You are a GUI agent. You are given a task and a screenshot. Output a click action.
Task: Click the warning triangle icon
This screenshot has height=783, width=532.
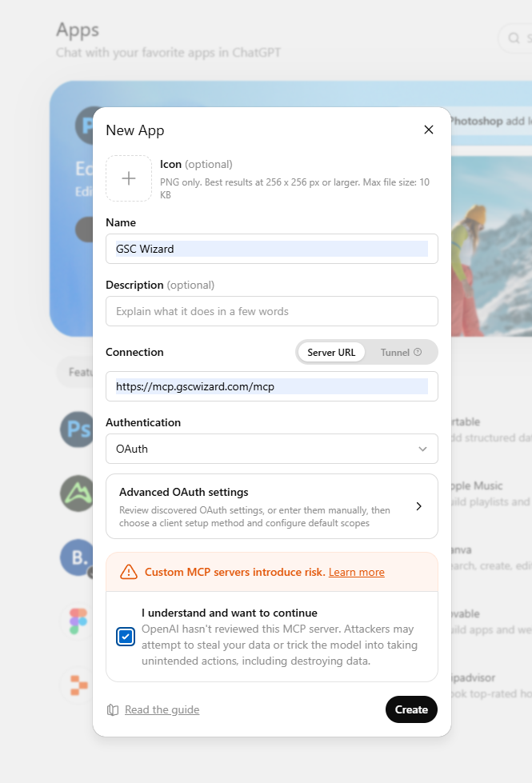coord(129,572)
